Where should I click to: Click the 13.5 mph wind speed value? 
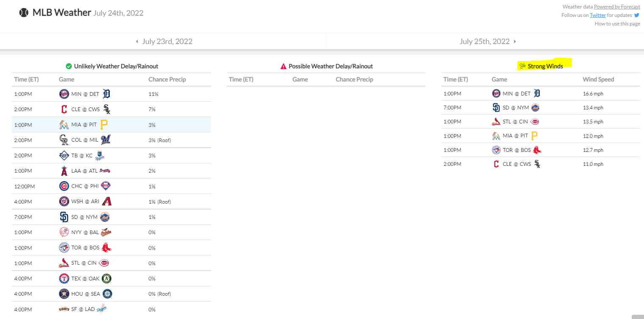coord(593,122)
